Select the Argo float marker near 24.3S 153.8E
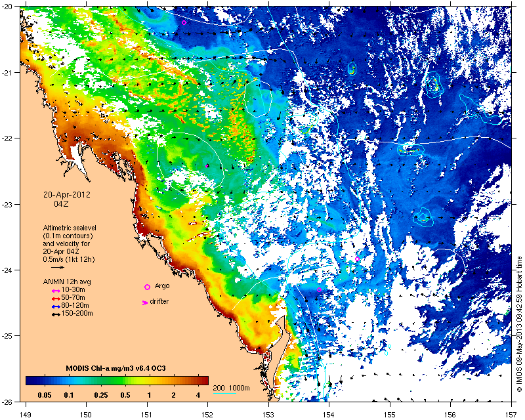Screen dimensions: 525x420 coord(319,289)
